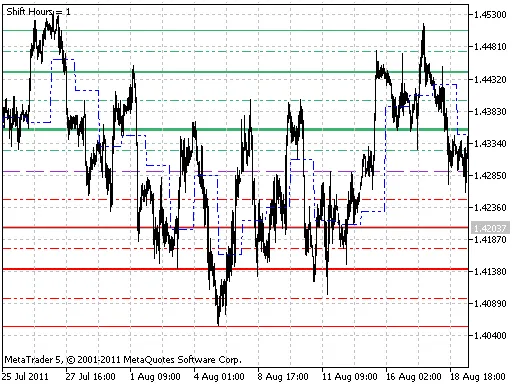The height and width of the screenshot is (388, 521).
Task: Click the 11 Aug 09:00 time label
Action: pos(350,377)
